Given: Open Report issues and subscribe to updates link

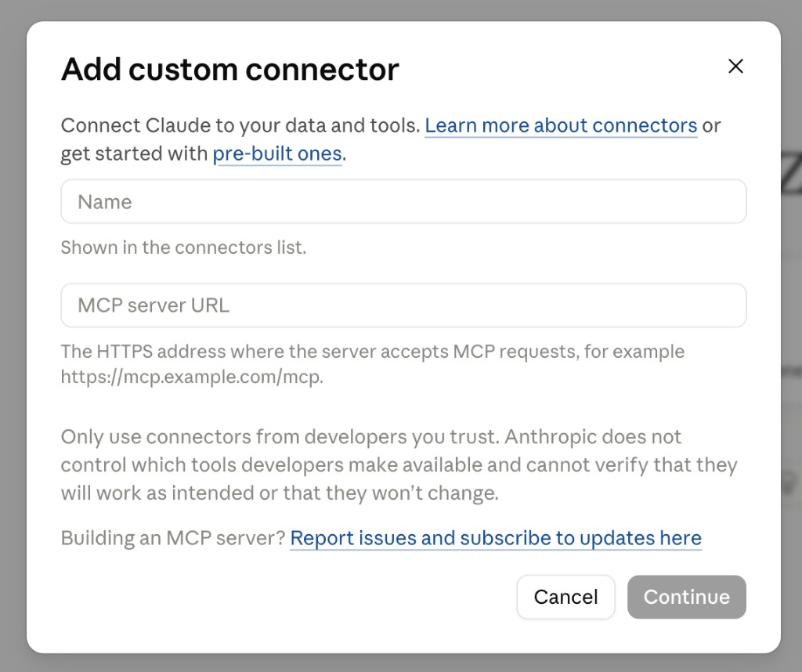Looking at the screenshot, I should pos(496,538).
